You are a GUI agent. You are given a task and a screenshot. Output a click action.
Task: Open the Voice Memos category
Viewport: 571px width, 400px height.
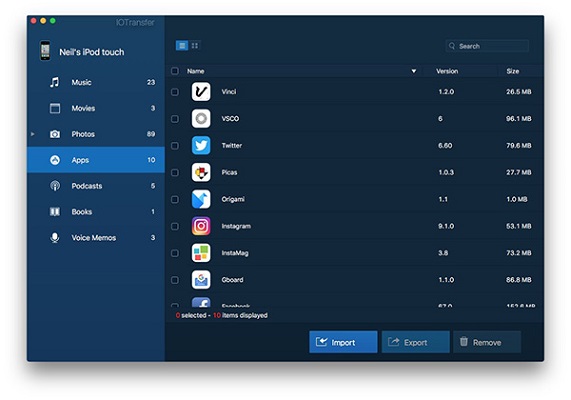click(96, 238)
